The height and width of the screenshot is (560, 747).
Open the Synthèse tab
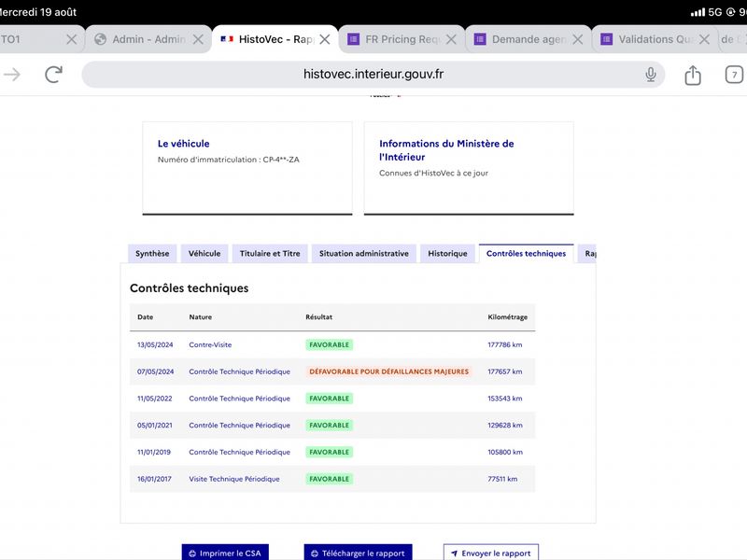coord(152,254)
